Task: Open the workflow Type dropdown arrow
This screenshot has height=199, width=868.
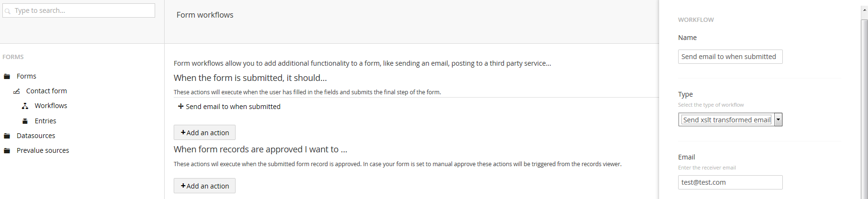Action: (x=778, y=119)
